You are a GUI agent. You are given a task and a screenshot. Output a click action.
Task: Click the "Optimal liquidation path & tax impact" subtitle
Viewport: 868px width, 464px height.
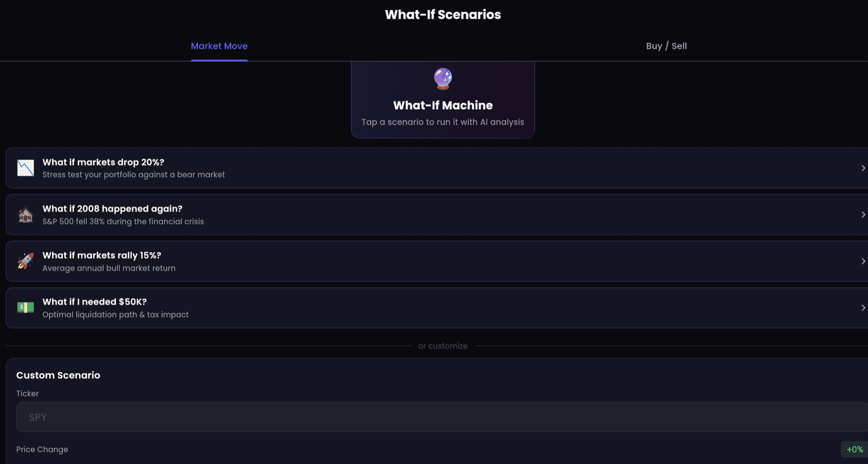[116, 315]
